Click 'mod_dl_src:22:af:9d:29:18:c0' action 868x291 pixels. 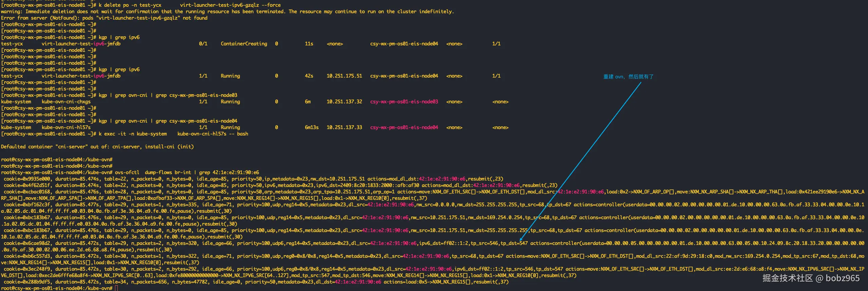coord(674,256)
